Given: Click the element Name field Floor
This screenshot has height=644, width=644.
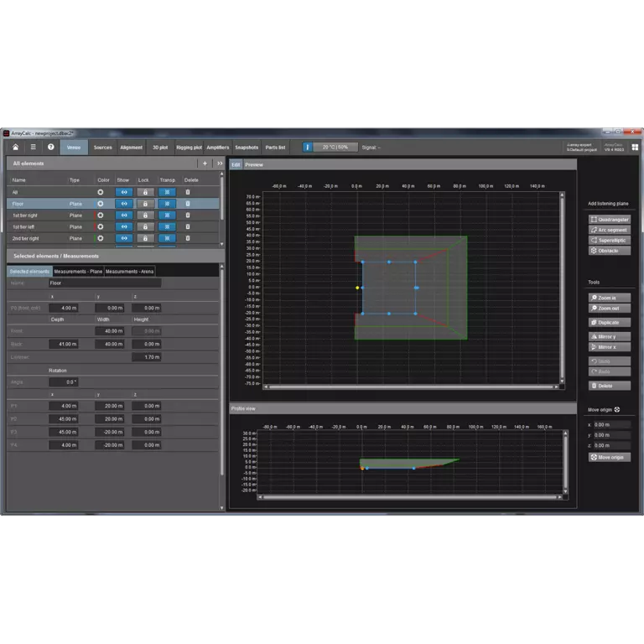Looking at the screenshot, I should pyautogui.click(x=105, y=283).
